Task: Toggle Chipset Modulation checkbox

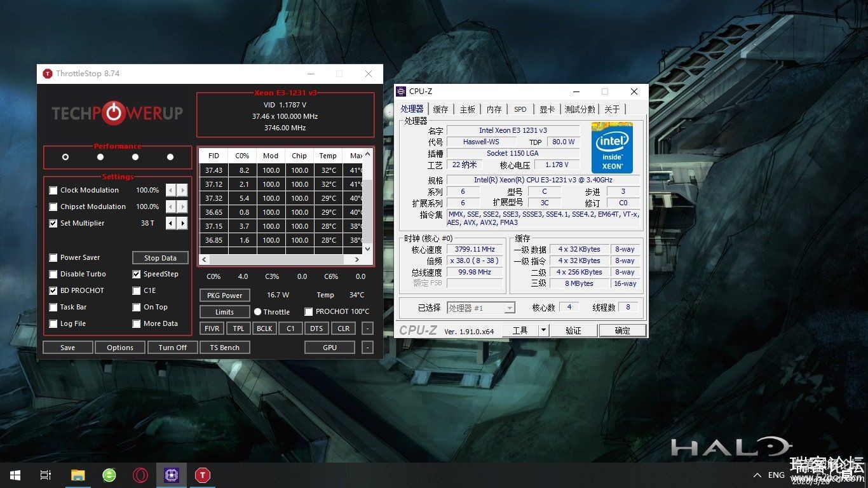Action: 53,207
